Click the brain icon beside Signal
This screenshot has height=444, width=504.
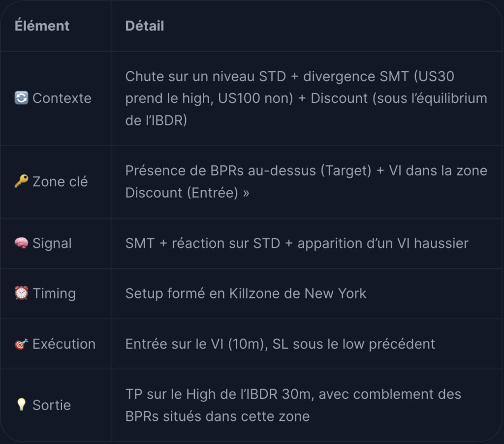21,243
